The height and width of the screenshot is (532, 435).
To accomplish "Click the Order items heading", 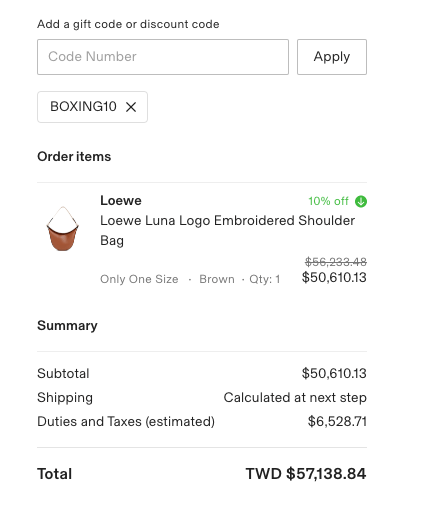I will [x=74, y=156].
